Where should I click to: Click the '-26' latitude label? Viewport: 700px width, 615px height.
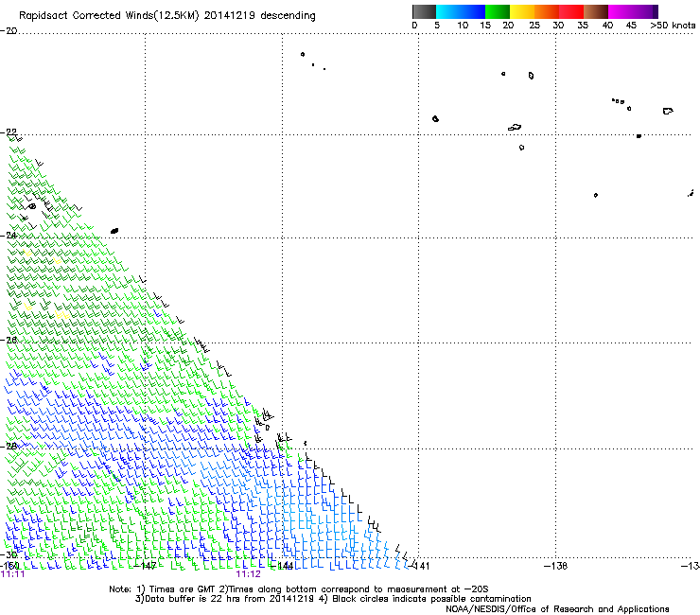9,341
